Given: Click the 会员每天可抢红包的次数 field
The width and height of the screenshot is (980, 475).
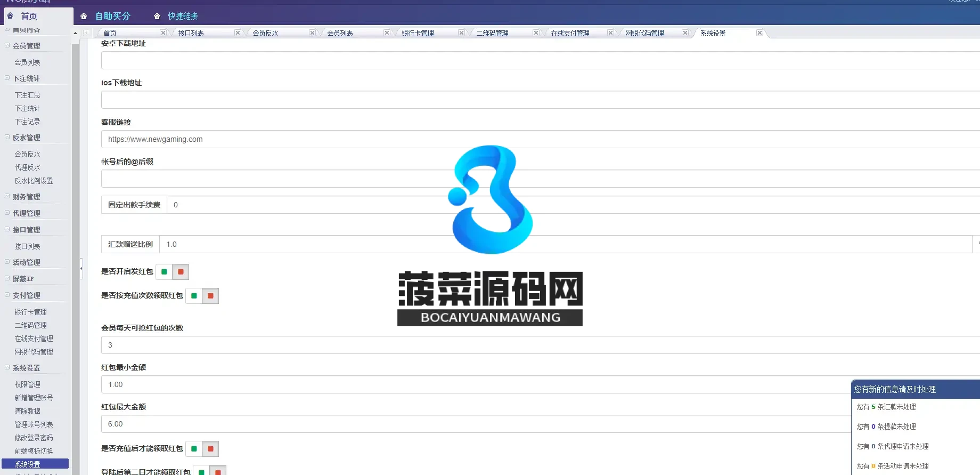Looking at the screenshot, I should tap(541, 345).
